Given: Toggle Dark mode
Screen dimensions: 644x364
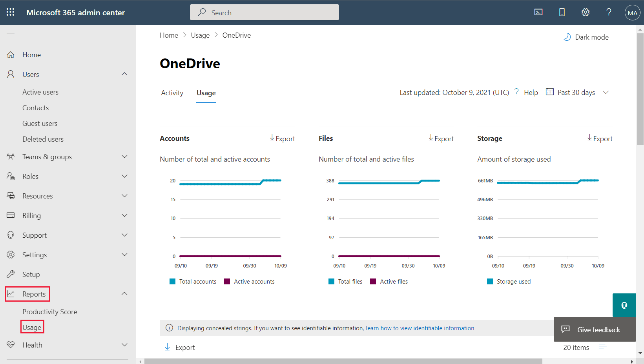Looking at the screenshot, I should 586,37.
